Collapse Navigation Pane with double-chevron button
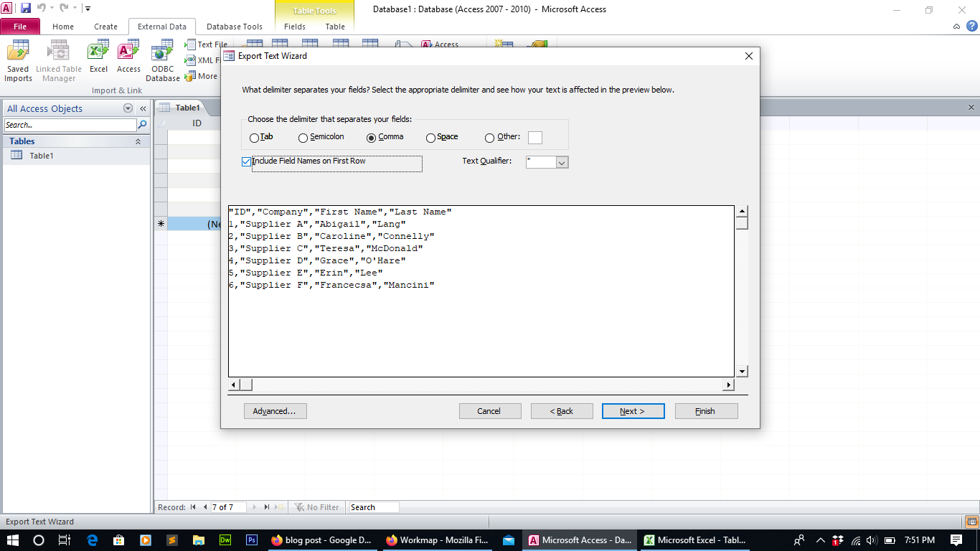 [x=143, y=108]
